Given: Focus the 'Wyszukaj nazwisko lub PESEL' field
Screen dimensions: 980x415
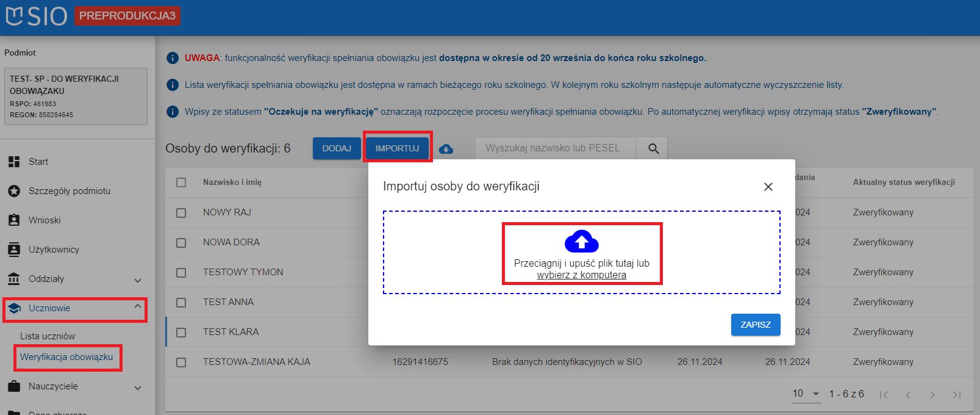Looking at the screenshot, I should click(555, 148).
